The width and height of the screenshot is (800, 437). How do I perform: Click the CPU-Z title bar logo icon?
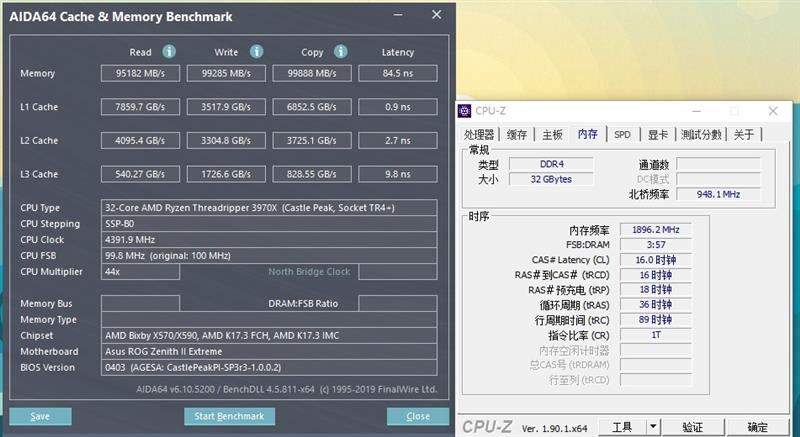pyautogui.click(x=464, y=111)
